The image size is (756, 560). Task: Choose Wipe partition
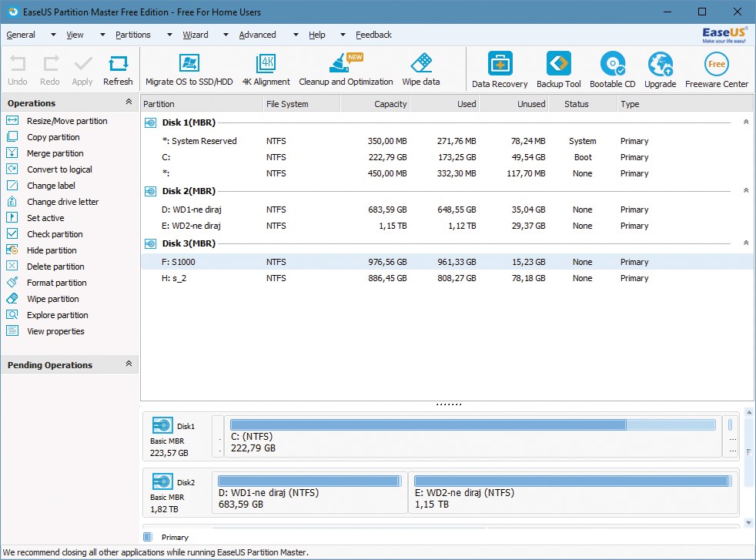click(x=52, y=299)
